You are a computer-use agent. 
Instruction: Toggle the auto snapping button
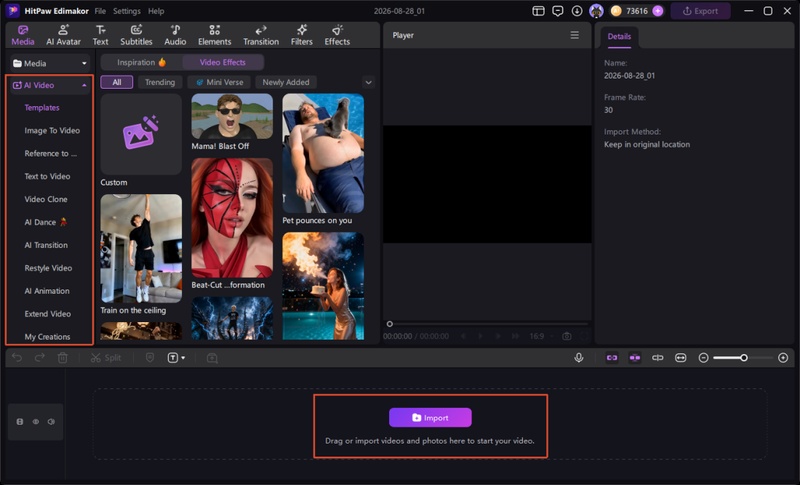tap(635, 358)
